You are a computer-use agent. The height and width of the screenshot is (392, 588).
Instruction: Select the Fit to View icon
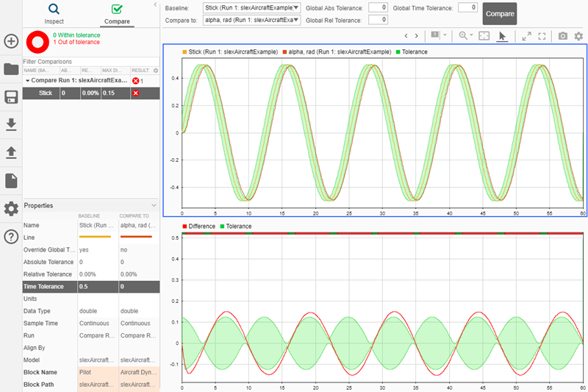tap(484, 35)
